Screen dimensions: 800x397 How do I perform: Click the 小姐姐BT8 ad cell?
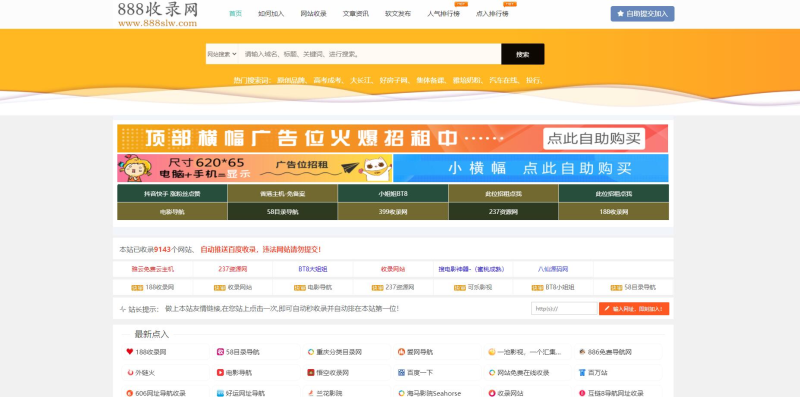click(x=393, y=193)
